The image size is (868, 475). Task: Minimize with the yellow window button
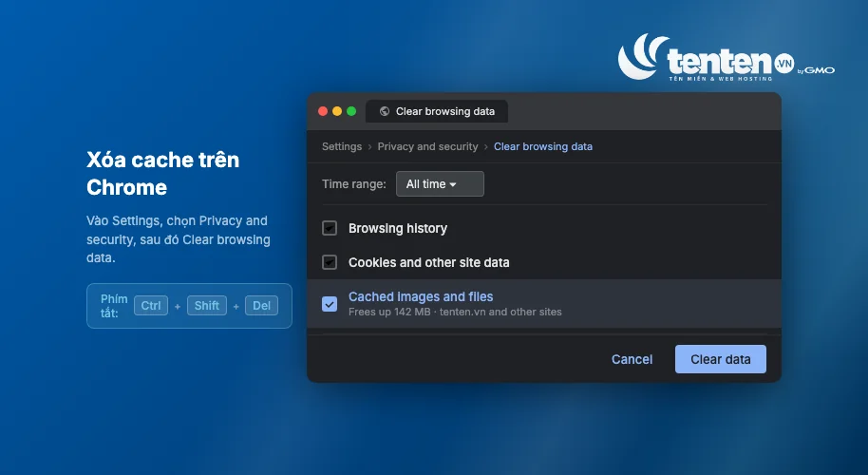pos(337,111)
